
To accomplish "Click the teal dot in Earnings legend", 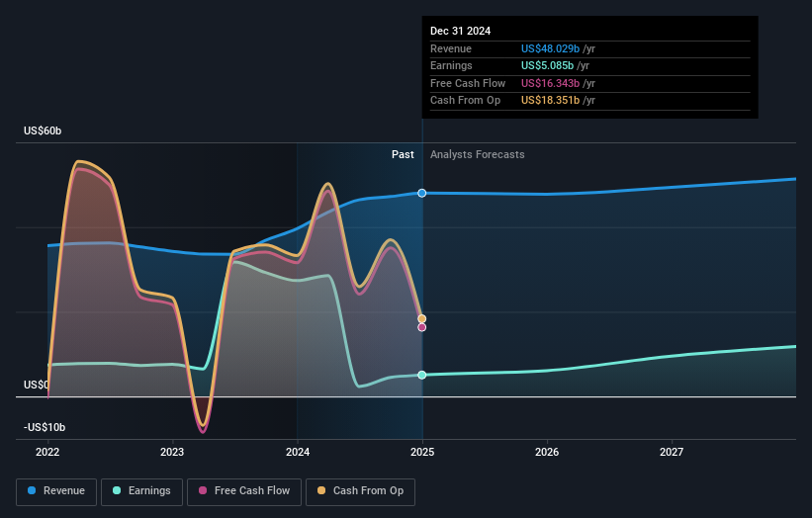I will 117,490.
